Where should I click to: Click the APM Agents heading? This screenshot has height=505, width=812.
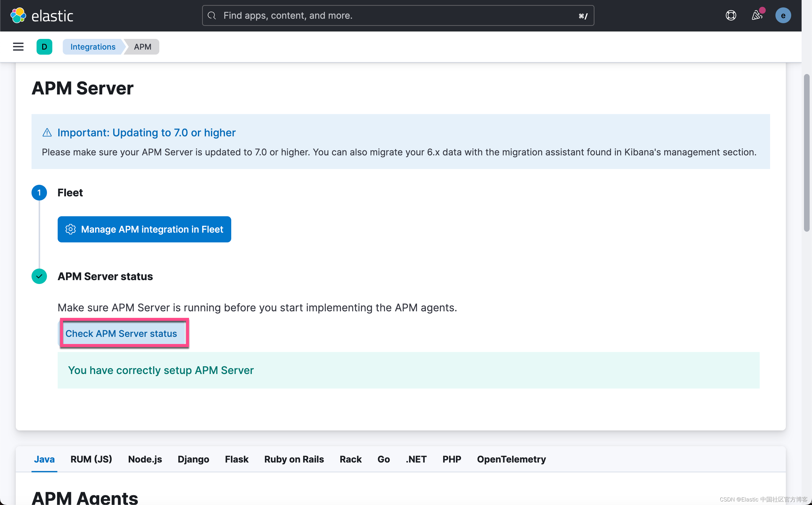tap(85, 498)
